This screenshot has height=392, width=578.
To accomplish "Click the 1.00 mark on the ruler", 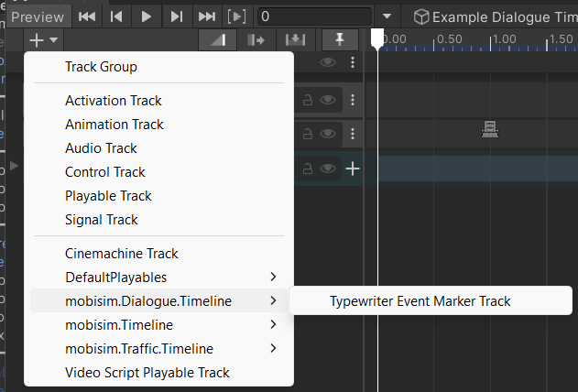I will (505, 39).
